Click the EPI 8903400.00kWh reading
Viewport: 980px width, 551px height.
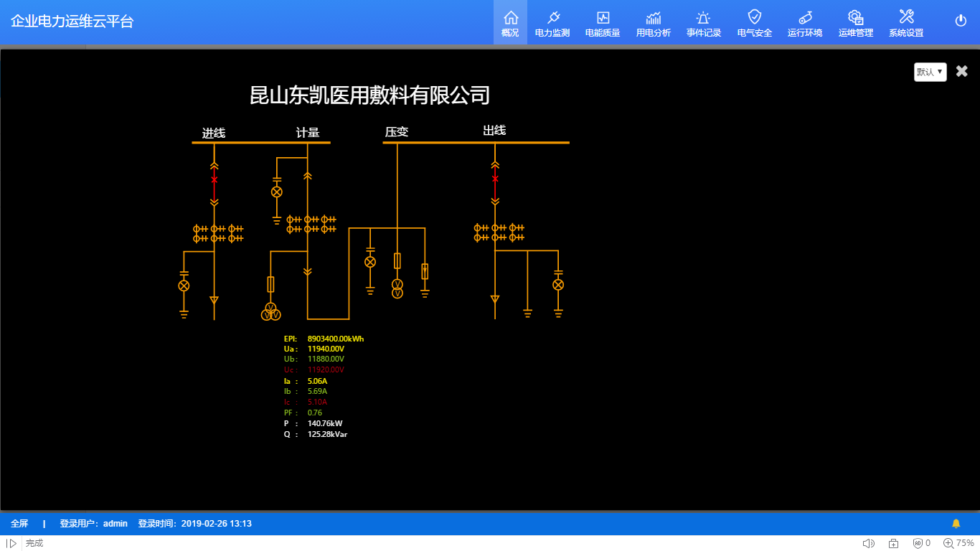point(324,339)
